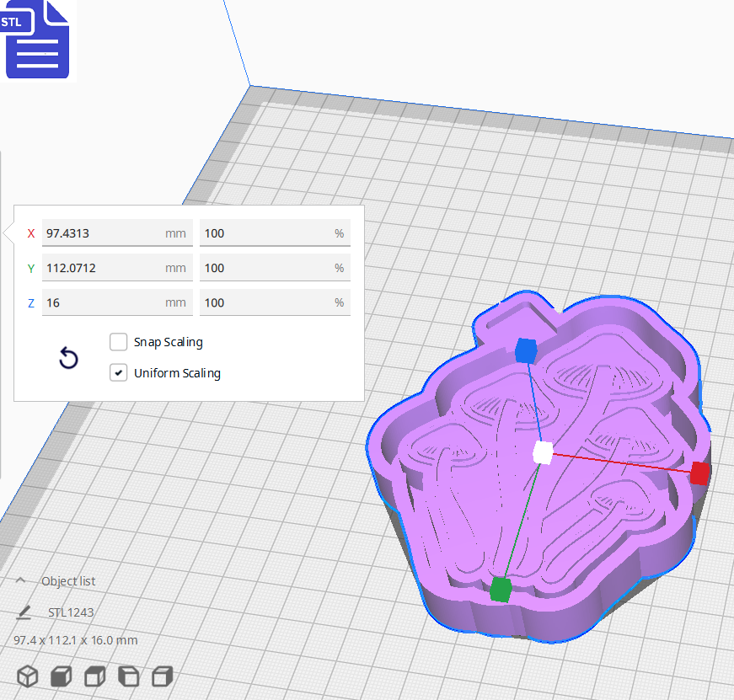Disable Uniform Scaling
Viewport: 734px width, 700px height.
[x=119, y=372]
